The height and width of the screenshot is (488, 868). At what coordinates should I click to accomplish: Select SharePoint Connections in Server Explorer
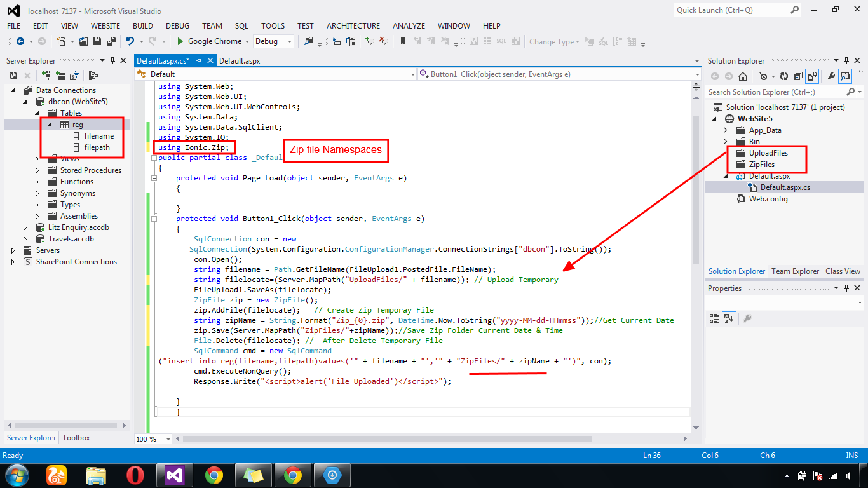(76, 262)
